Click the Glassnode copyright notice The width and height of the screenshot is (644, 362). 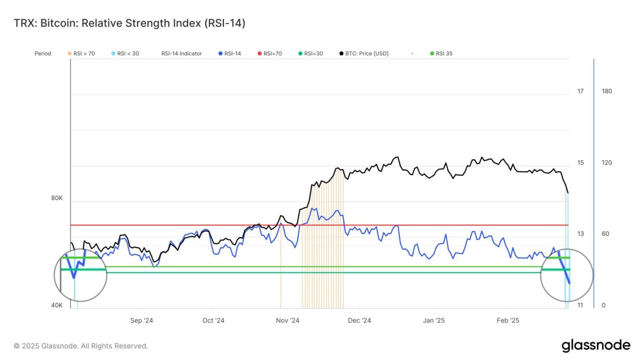[81, 346]
